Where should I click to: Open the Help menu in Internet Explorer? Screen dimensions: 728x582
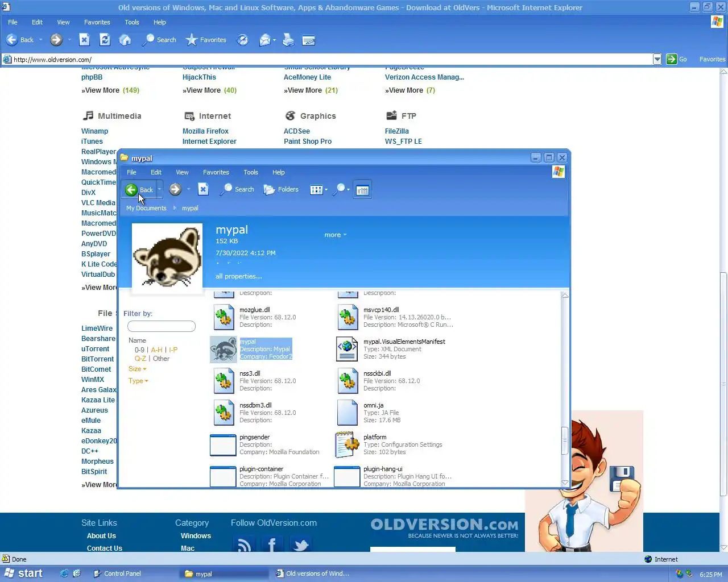tap(160, 22)
